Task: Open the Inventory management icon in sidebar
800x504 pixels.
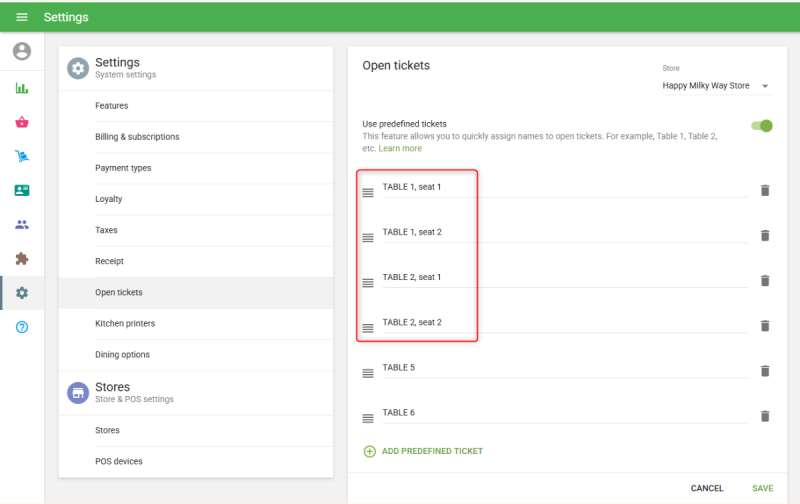Action: coord(22,156)
